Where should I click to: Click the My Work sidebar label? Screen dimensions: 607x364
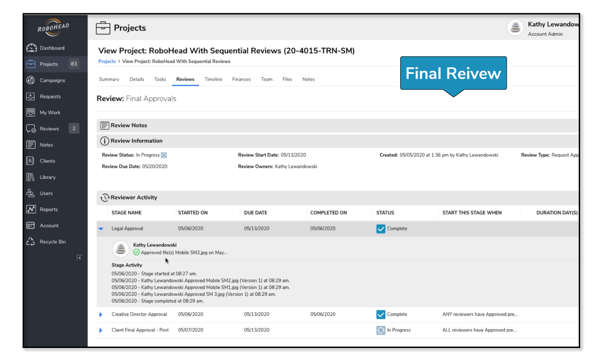[50, 113]
